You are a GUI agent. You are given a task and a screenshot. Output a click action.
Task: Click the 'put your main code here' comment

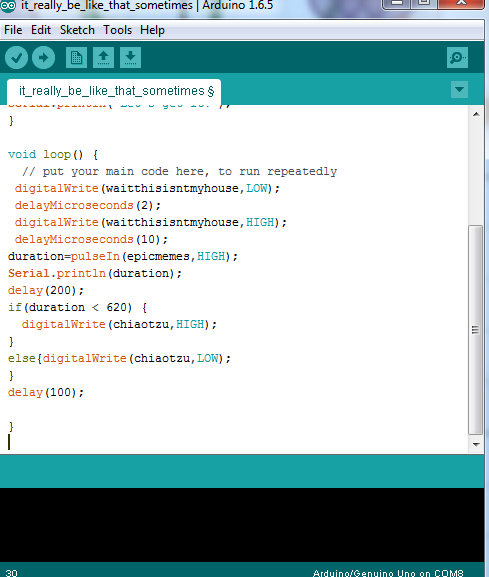coord(179,171)
